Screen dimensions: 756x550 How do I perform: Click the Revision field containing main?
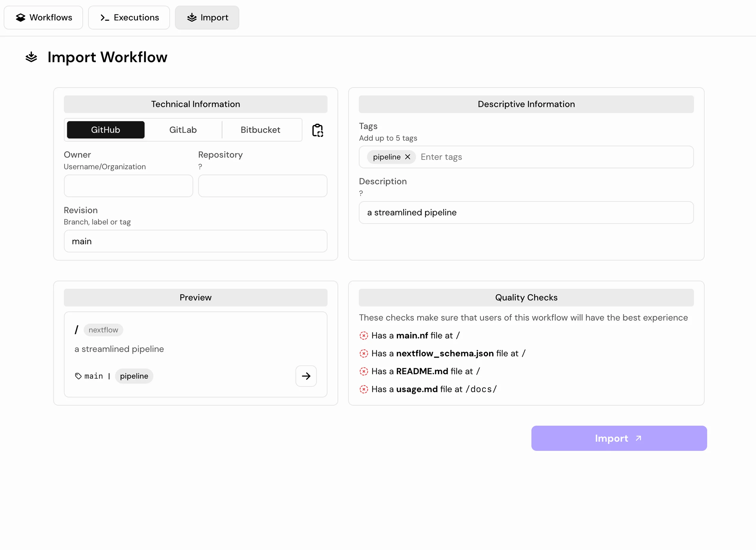click(x=196, y=241)
